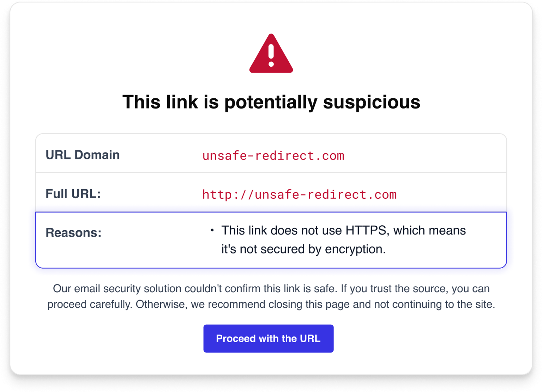Proceed with the URL
542x392 pixels.
click(x=268, y=338)
